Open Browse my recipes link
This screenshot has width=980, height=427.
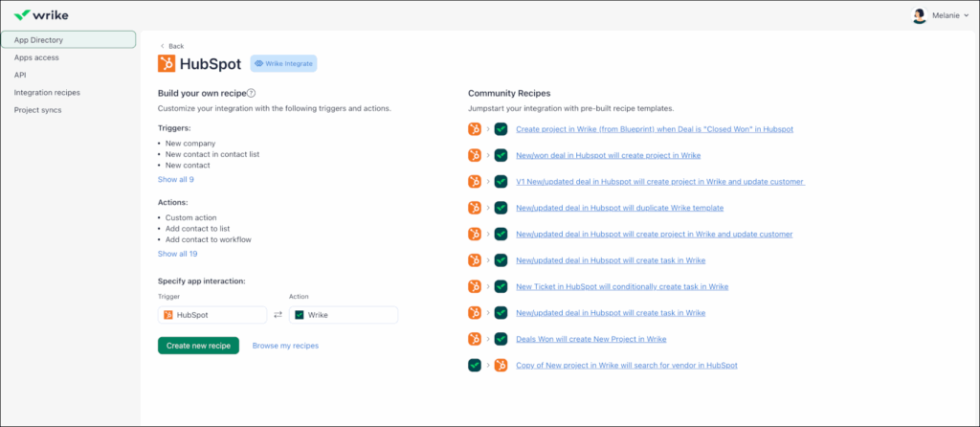tap(285, 346)
